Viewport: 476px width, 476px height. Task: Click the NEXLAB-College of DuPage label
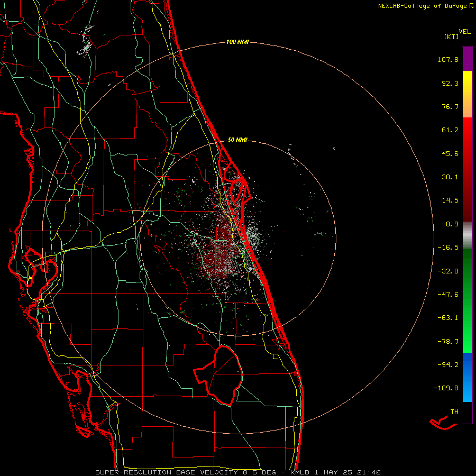tap(426, 6)
